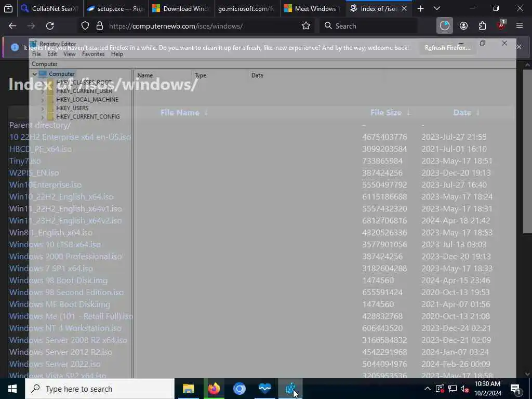Open Registry Editor's File menu
Image resolution: width=532 pixels, height=399 pixels.
tap(36, 54)
